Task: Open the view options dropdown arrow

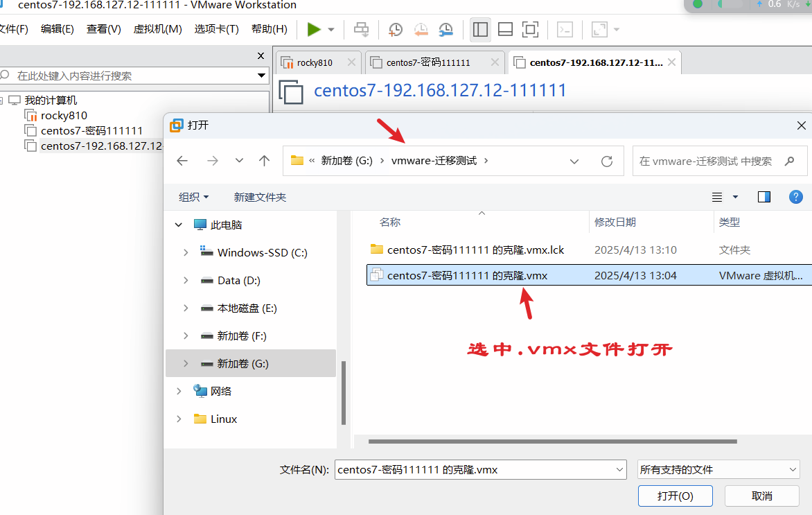Action: pyautogui.click(x=735, y=197)
